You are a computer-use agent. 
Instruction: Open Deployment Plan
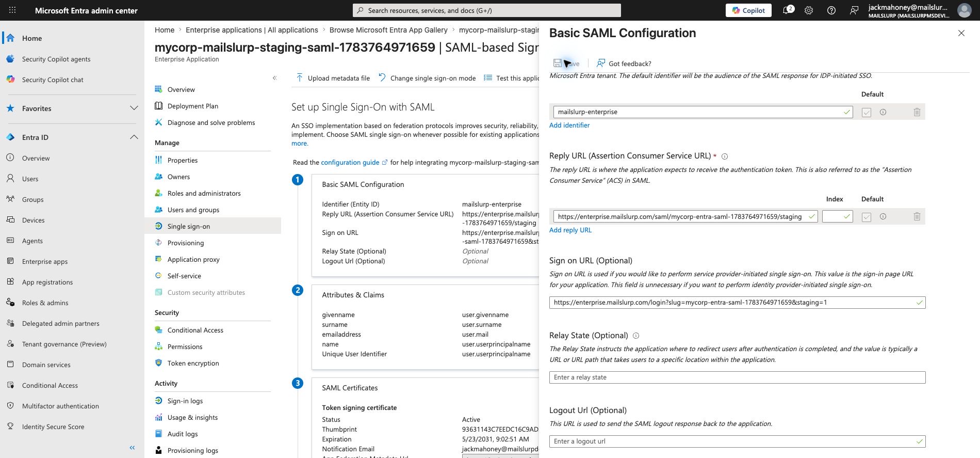click(192, 106)
